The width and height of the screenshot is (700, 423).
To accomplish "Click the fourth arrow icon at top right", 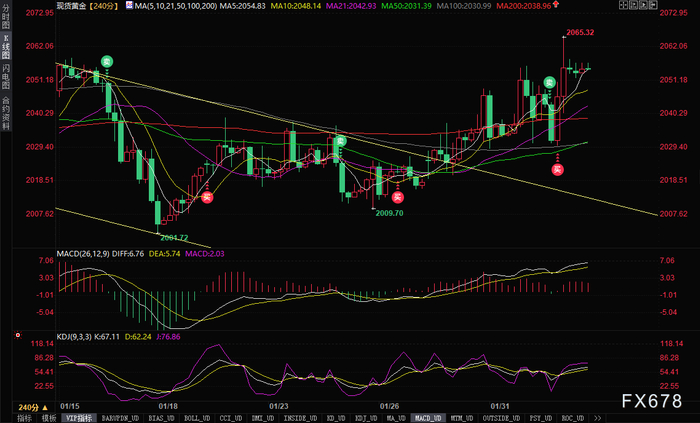I will tap(654, 5).
